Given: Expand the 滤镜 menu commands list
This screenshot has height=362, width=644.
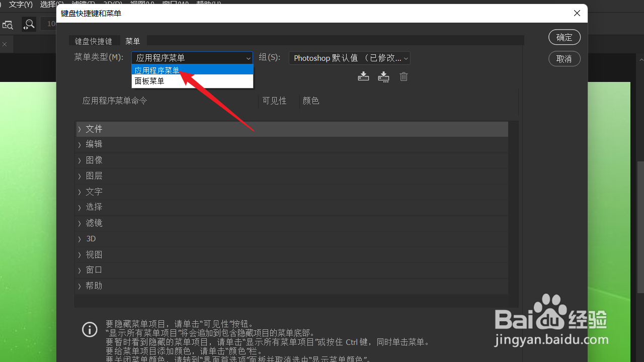Looking at the screenshot, I should tap(80, 223).
